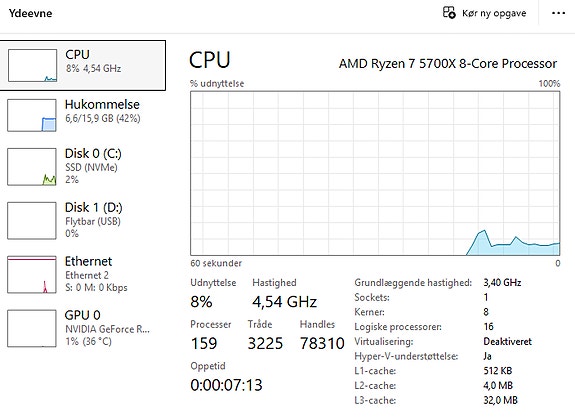Click the Kør ny opgave icon
This screenshot has height=420, width=575.
click(x=449, y=13)
